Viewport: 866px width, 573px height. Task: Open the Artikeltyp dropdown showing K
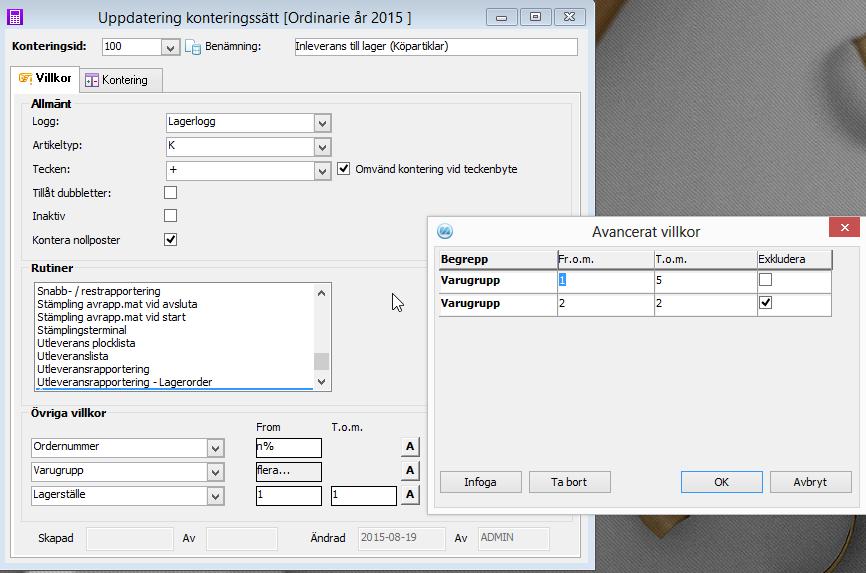323,147
